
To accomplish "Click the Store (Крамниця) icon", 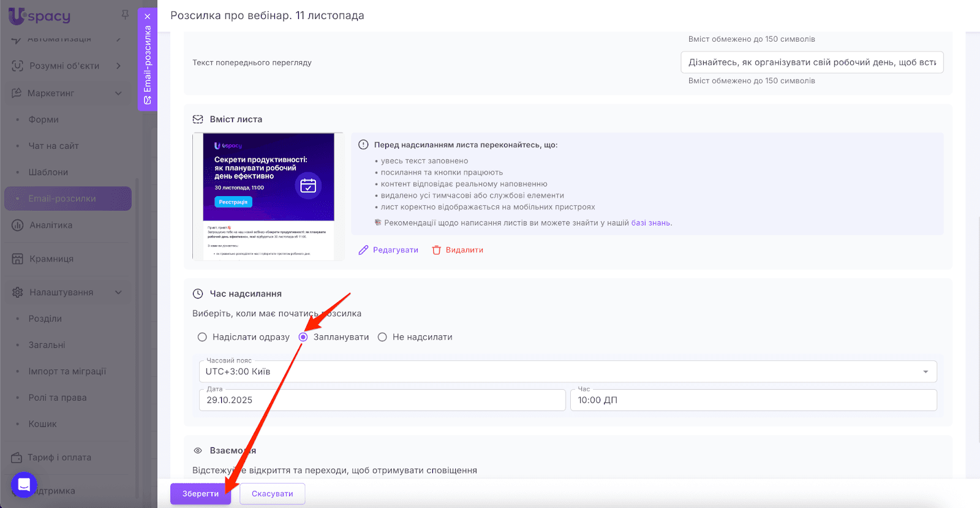I will [x=18, y=259].
